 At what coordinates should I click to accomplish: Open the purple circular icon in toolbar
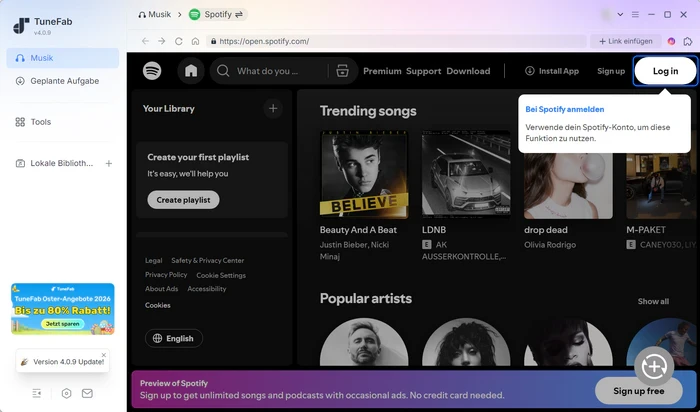point(671,41)
